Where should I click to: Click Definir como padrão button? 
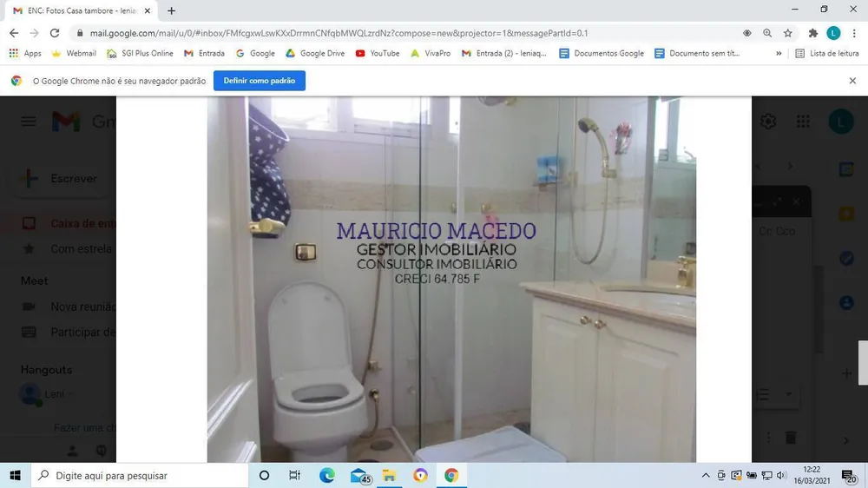pos(259,81)
